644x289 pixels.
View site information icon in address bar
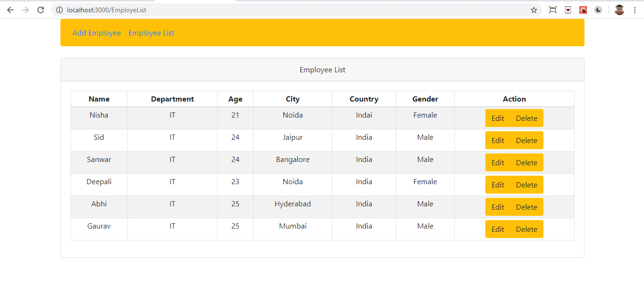click(x=59, y=10)
